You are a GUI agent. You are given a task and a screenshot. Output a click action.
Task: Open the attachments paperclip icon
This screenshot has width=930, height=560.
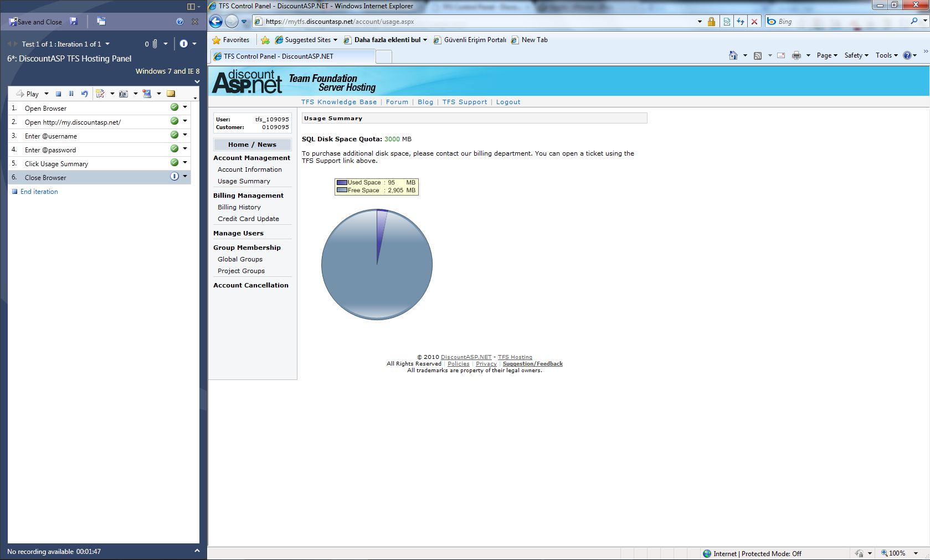[x=155, y=44]
